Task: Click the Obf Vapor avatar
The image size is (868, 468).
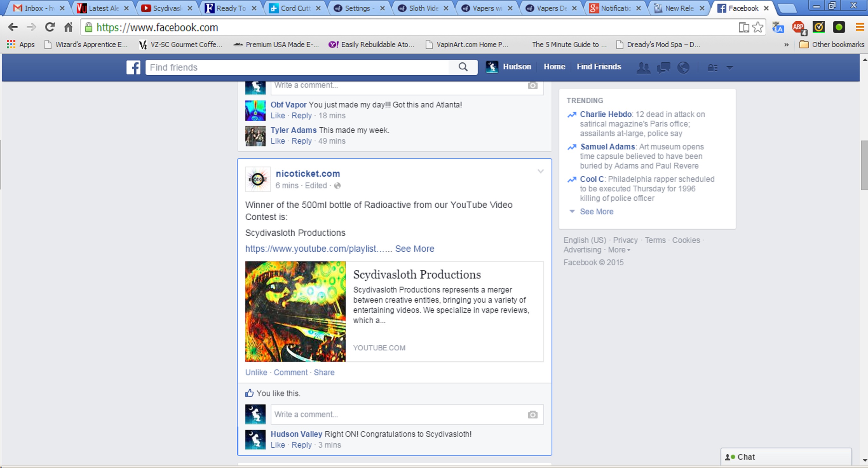Action: [255, 111]
